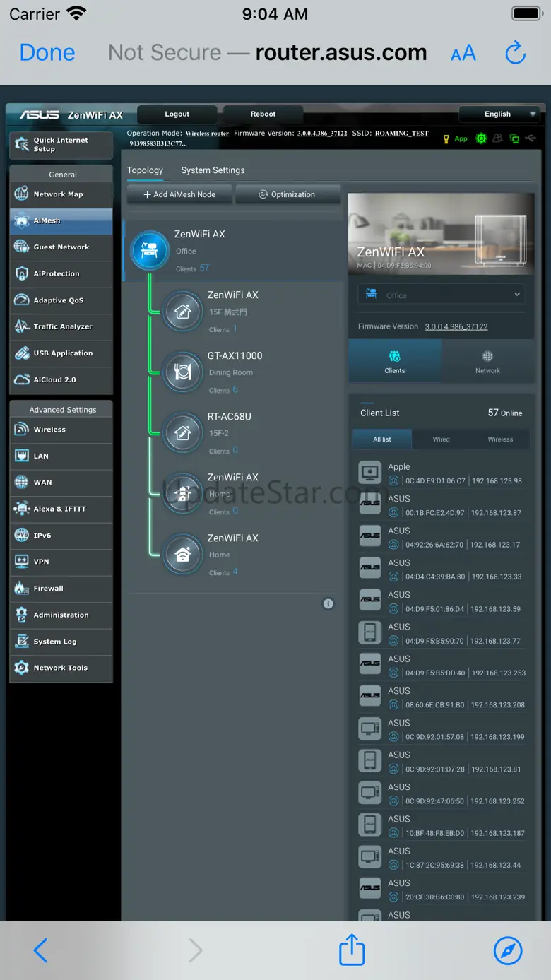This screenshot has height=980, width=551.
Task: Click Wireless icon in Advanced Settings
Action: (22, 430)
